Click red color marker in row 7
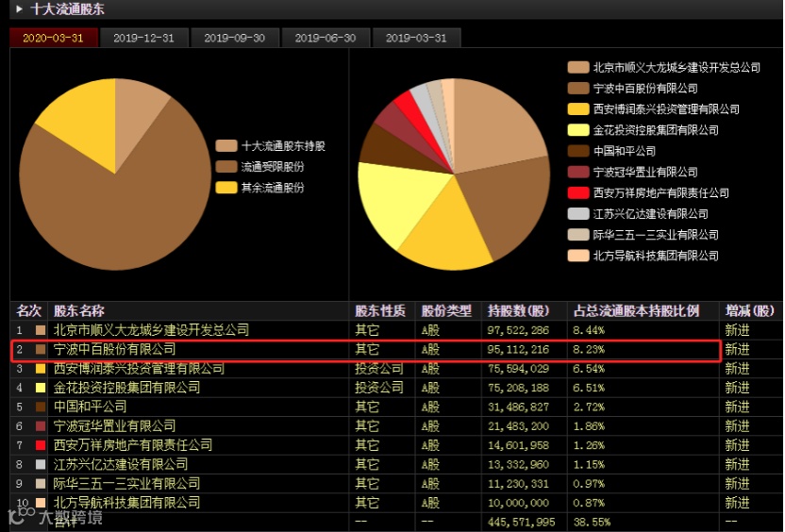The width and height of the screenshot is (785, 532). tap(41, 445)
